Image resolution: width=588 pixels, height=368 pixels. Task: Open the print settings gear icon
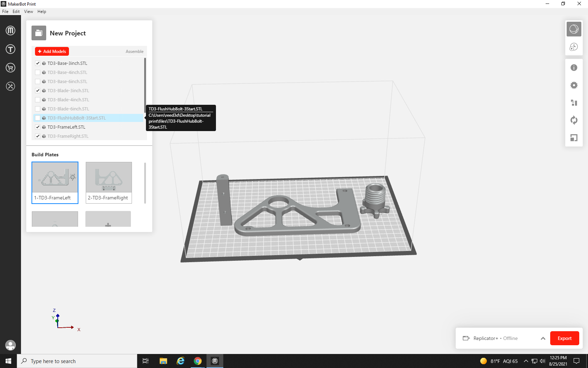574,85
